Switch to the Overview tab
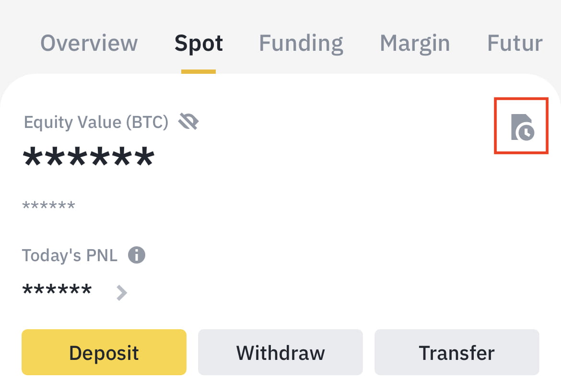 click(x=89, y=43)
